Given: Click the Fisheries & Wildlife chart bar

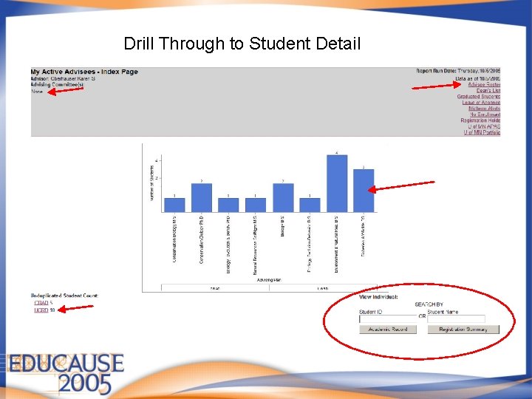Looking at the screenshot, I should (364, 191).
